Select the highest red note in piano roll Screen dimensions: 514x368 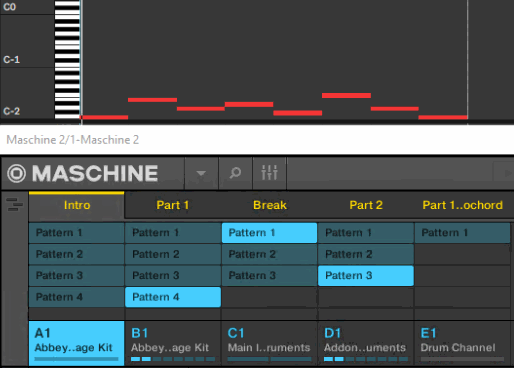pyautogui.click(x=346, y=96)
